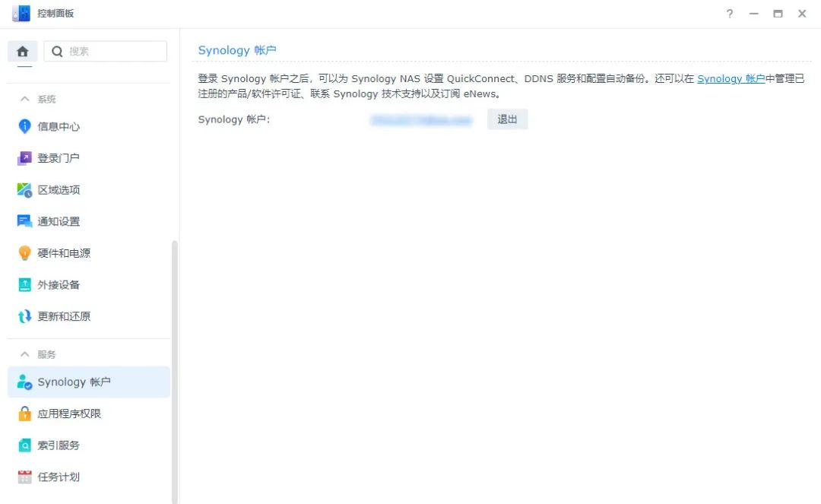Open the 应用程序权限 label

pos(69,414)
